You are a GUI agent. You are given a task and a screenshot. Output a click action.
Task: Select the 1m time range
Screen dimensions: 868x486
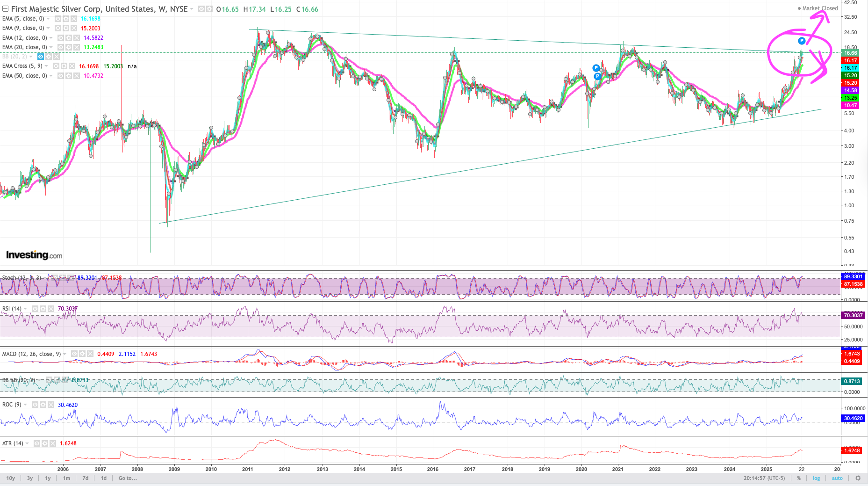(x=66, y=478)
